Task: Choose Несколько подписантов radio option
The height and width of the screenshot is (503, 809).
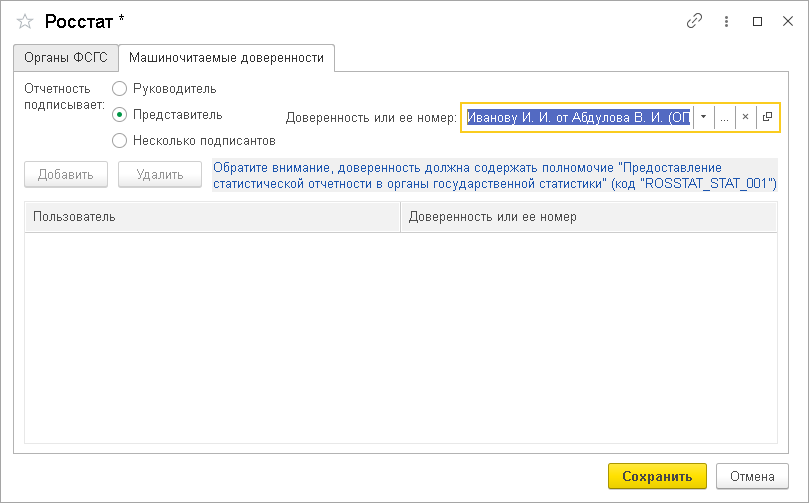Action: click(x=120, y=141)
